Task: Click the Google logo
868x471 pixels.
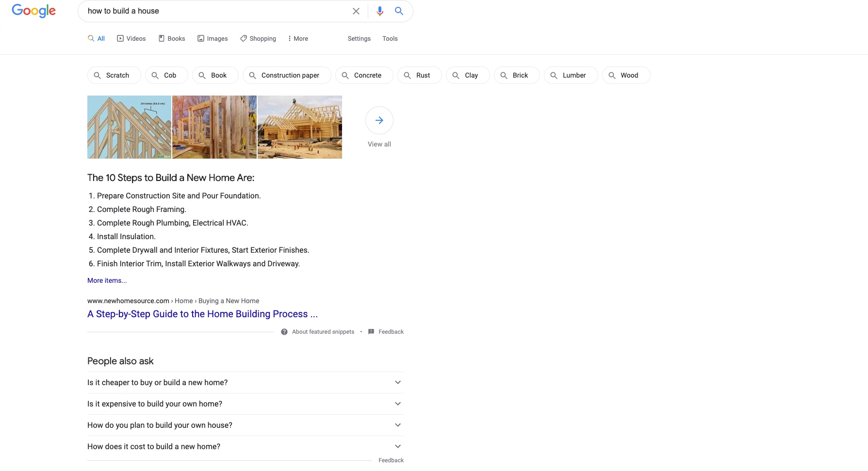Action: [x=33, y=11]
